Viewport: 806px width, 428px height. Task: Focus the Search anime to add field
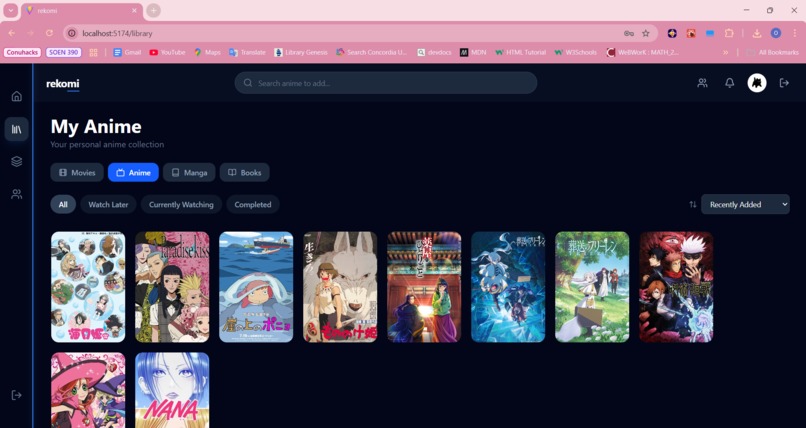coord(386,83)
